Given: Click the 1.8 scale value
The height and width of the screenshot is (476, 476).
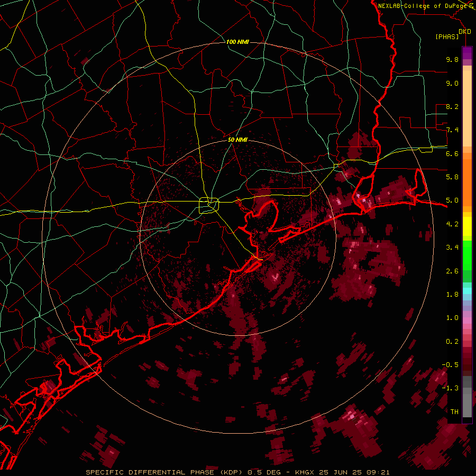Looking at the screenshot, I should click(x=452, y=295).
